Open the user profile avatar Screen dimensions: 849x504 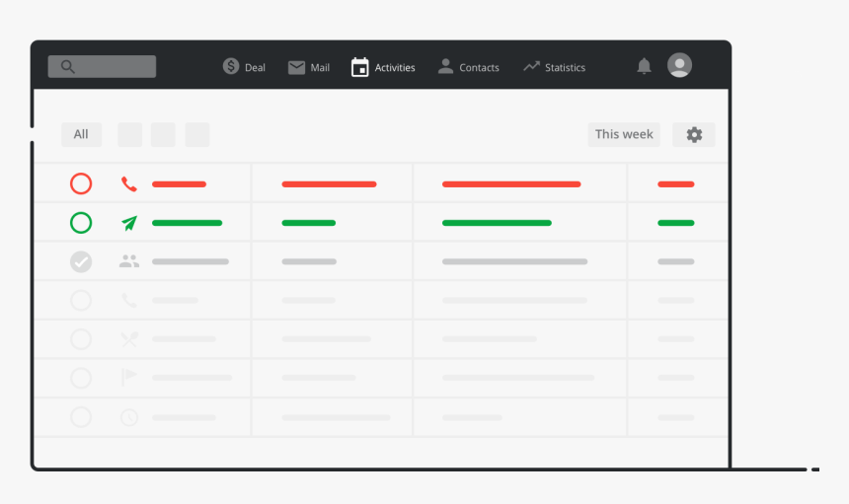[679, 65]
